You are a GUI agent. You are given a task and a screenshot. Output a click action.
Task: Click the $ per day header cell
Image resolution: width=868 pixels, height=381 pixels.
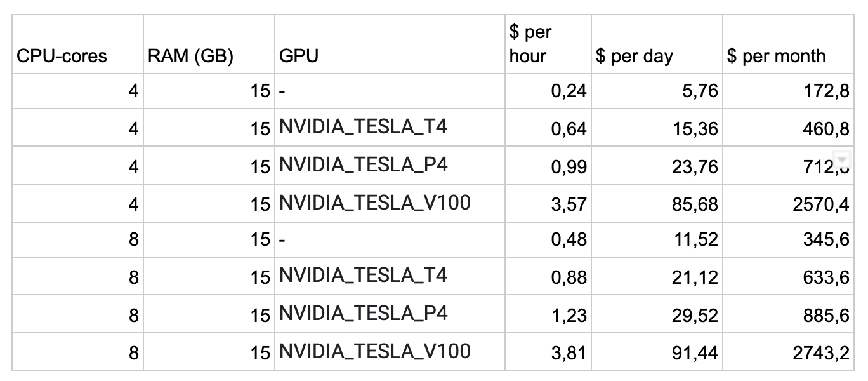pyautogui.click(x=657, y=44)
